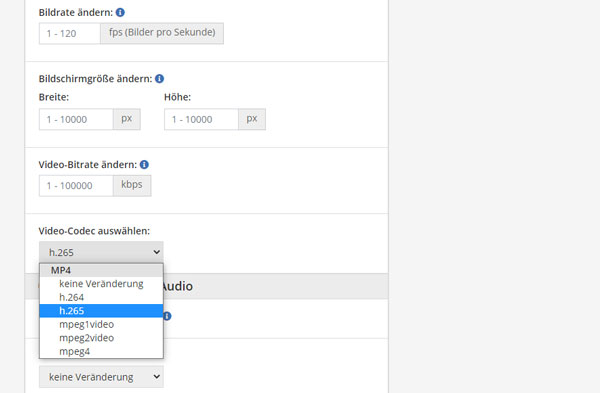This screenshot has height=393, width=600.
Task: Click chevron arrow of the h.265 codec dropdown
Action: [x=156, y=252]
